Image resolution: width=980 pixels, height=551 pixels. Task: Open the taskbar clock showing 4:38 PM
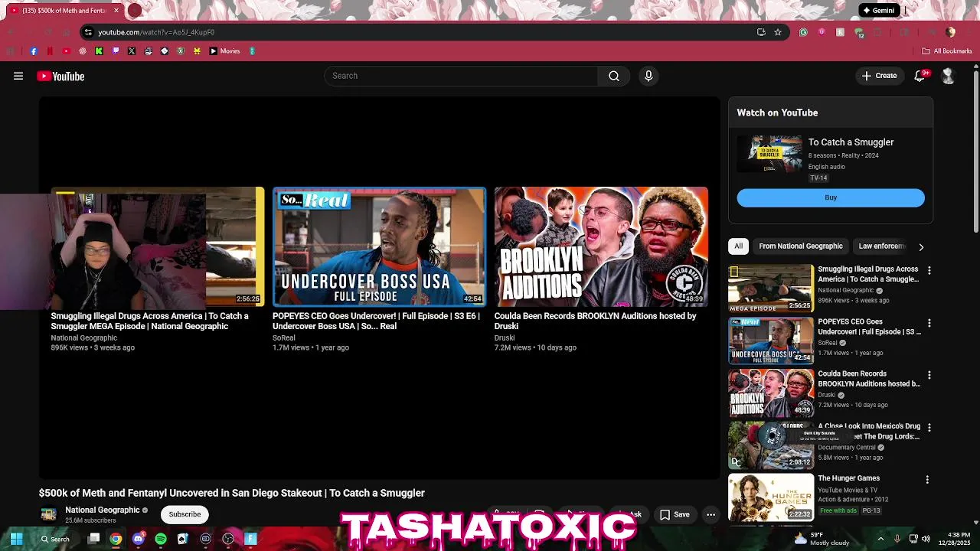pyautogui.click(x=954, y=539)
